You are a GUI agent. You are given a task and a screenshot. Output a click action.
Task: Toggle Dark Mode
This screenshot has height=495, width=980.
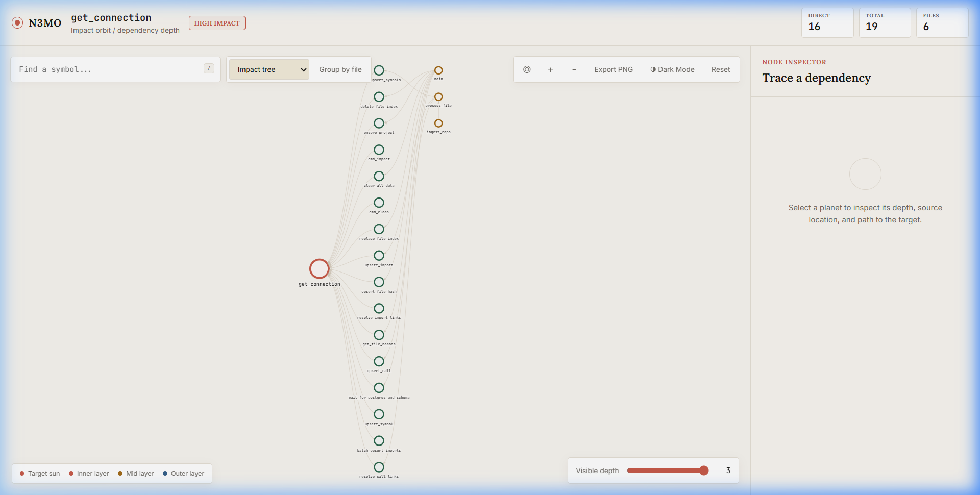(672, 69)
